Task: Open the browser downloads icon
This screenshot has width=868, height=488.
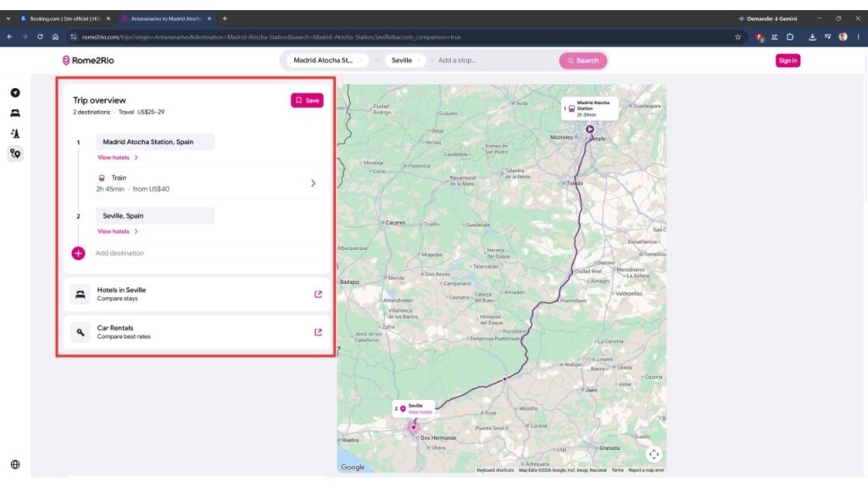Action: [x=812, y=37]
